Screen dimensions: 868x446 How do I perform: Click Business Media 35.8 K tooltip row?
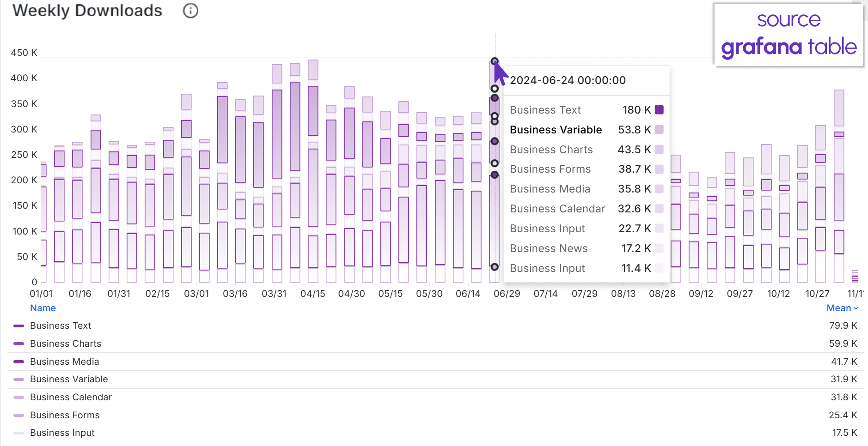pyautogui.click(x=587, y=189)
